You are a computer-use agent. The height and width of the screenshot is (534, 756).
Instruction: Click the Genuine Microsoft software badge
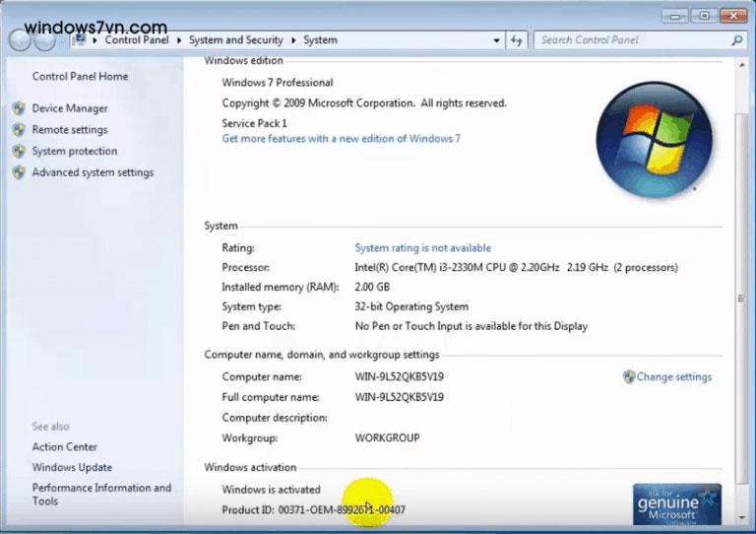click(x=675, y=503)
